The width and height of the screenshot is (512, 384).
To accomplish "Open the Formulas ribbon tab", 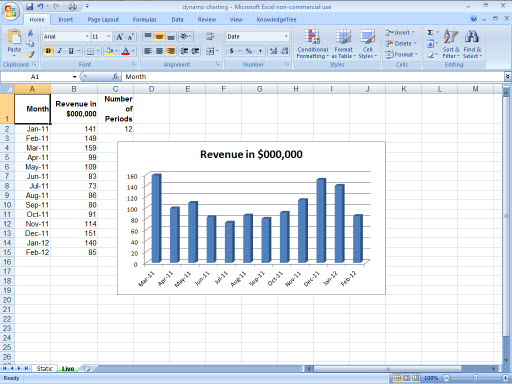I will coord(144,20).
